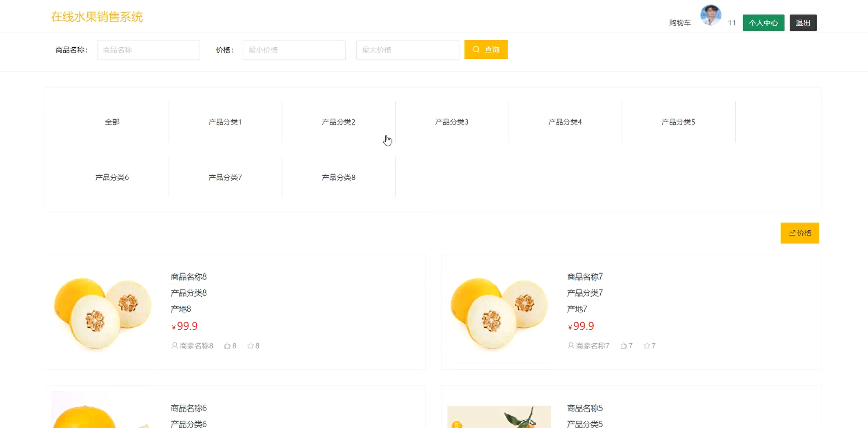Select category 产品分类4
Screen dimensions: 868x428
point(565,122)
